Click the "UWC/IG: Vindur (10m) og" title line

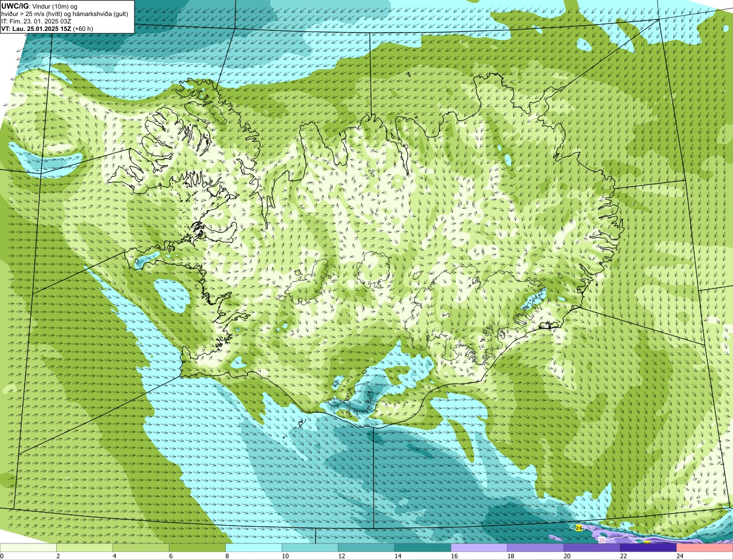point(40,6)
